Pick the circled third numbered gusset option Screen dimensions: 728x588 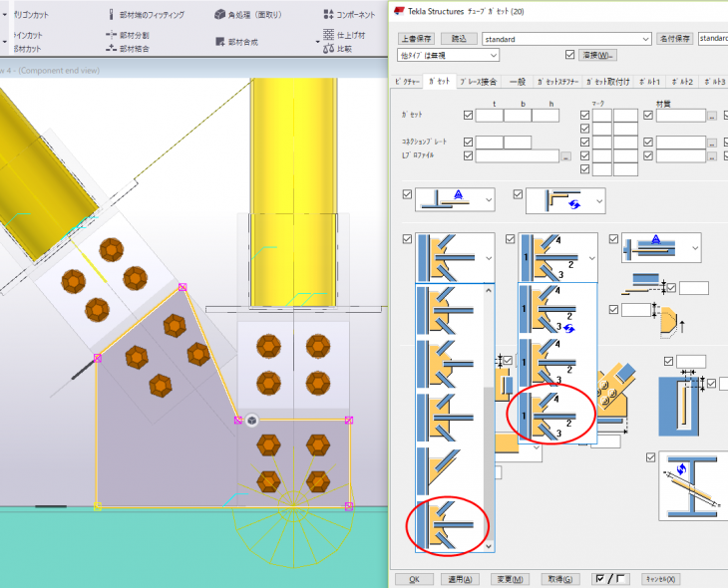549,412
